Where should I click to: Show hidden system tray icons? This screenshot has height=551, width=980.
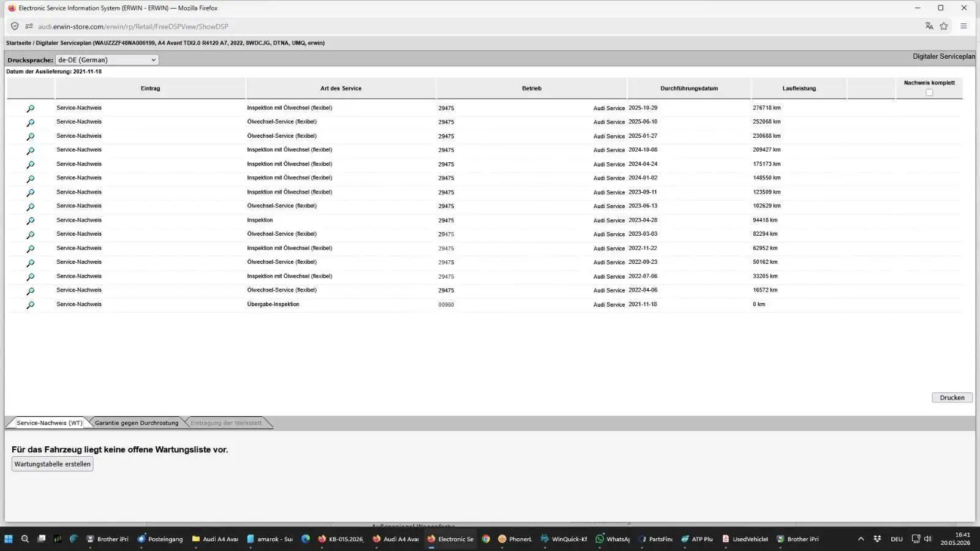coord(861,539)
